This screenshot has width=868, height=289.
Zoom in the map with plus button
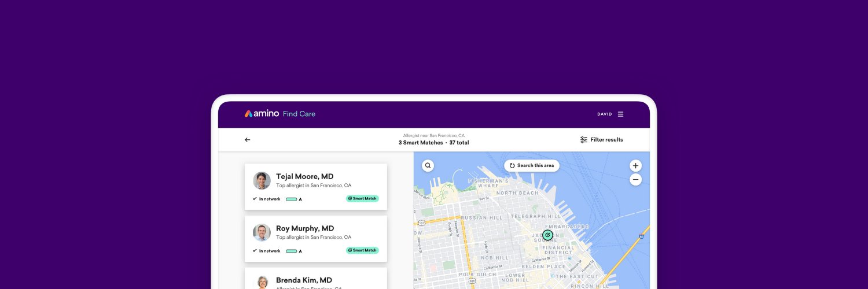635,165
